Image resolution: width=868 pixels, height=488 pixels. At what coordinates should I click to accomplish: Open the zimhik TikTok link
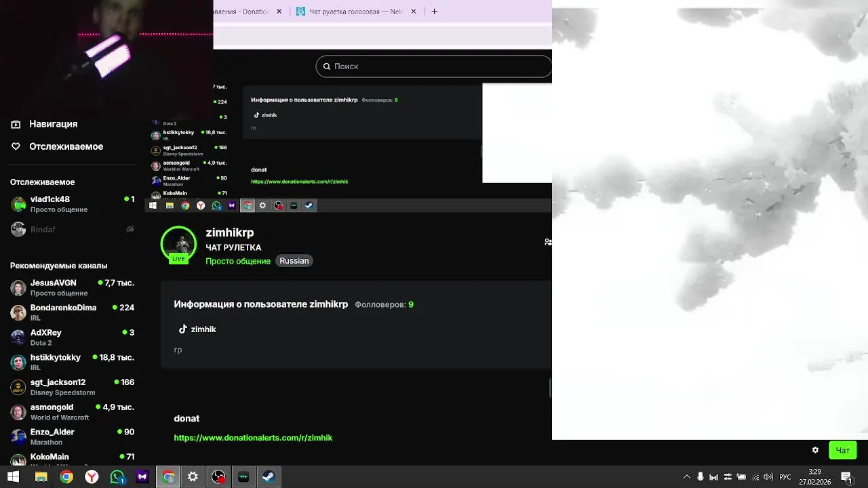[203, 329]
